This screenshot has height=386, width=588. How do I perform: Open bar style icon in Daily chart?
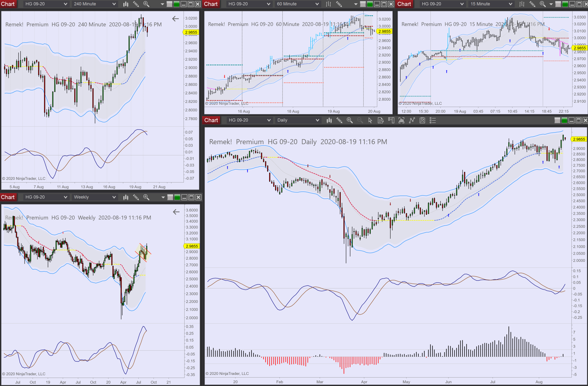click(x=329, y=120)
